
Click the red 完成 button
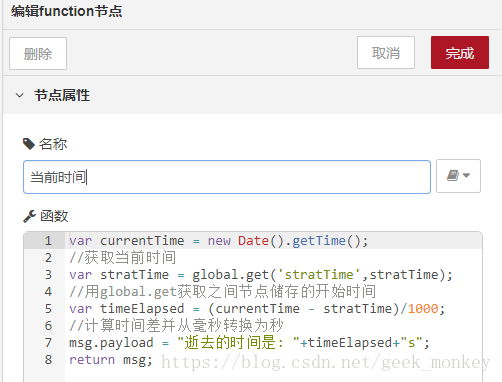(x=460, y=53)
